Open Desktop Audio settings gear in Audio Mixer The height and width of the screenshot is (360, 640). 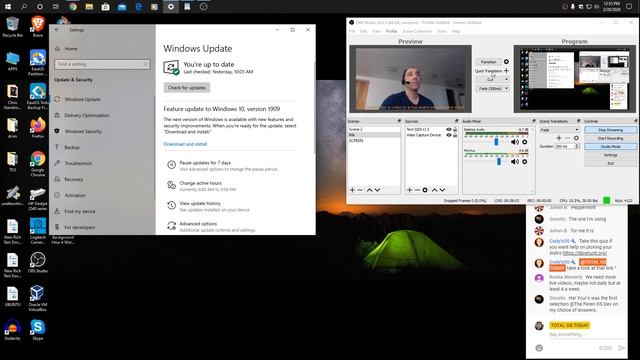click(525, 142)
